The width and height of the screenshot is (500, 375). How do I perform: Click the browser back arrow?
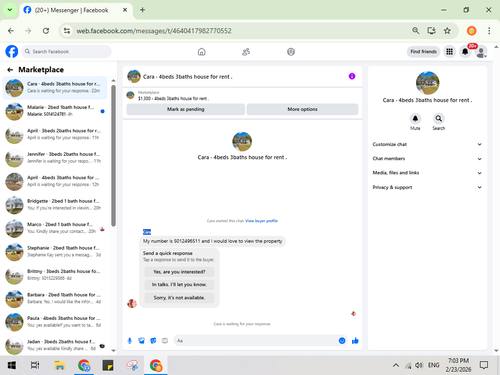click(x=11, y=31)
